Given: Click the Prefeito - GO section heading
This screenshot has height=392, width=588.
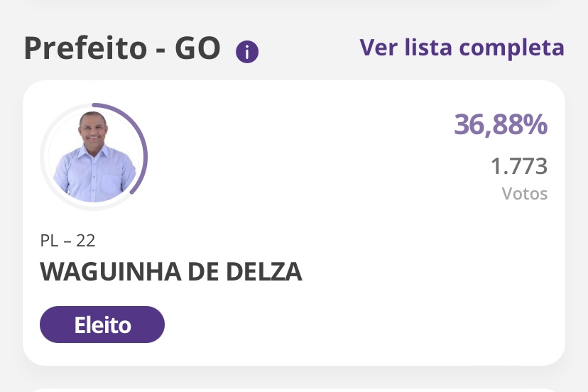Looking at the screenshot, I should pos(122,48).
